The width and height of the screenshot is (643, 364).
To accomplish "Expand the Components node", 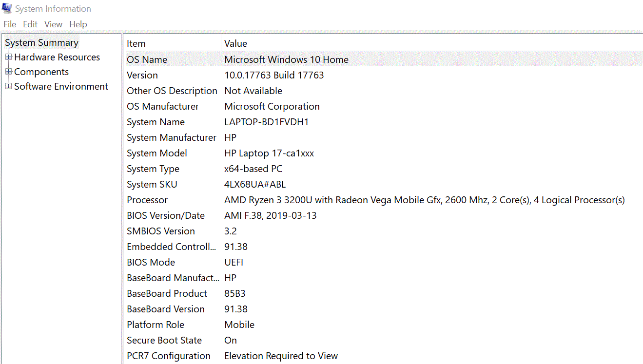I will [x=8, y=72].
